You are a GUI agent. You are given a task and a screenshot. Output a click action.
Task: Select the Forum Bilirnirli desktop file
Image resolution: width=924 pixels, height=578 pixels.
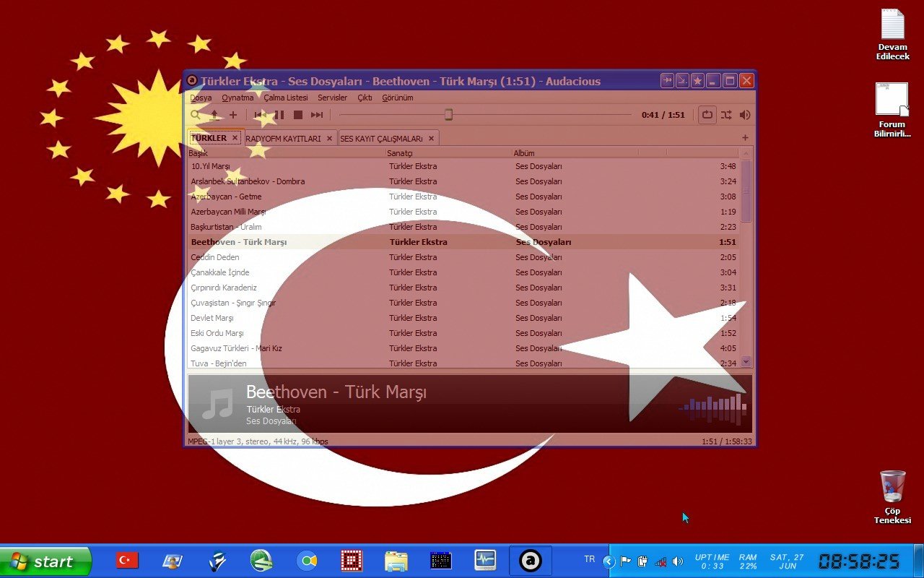click(x=892, y=110)
